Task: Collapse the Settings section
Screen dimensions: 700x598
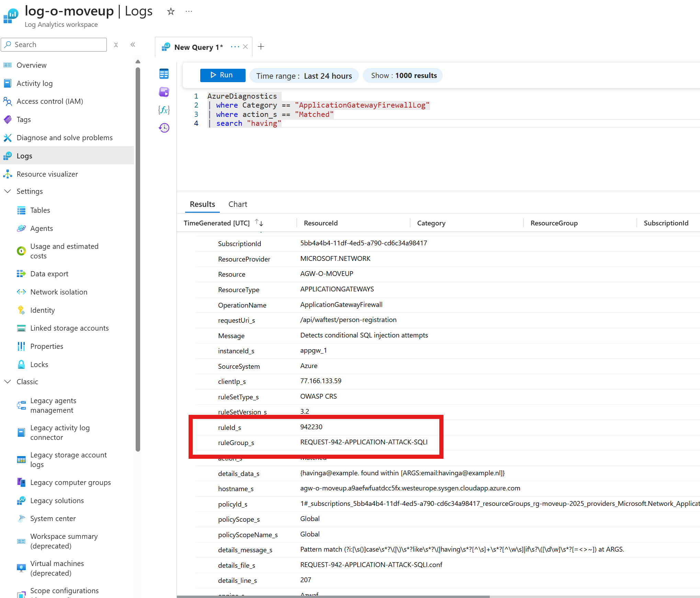Action: 8,191
